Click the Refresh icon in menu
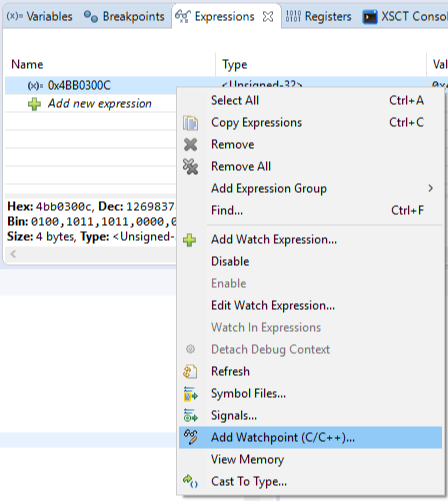 (x=190, y=372)
